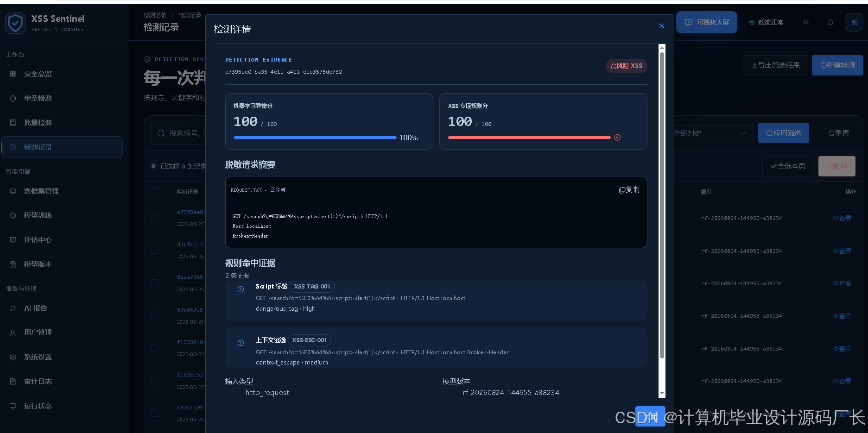Tick the checkbox for record e7395ae0
The height and width of the screenshot is (433, 868).
[155, 218]
